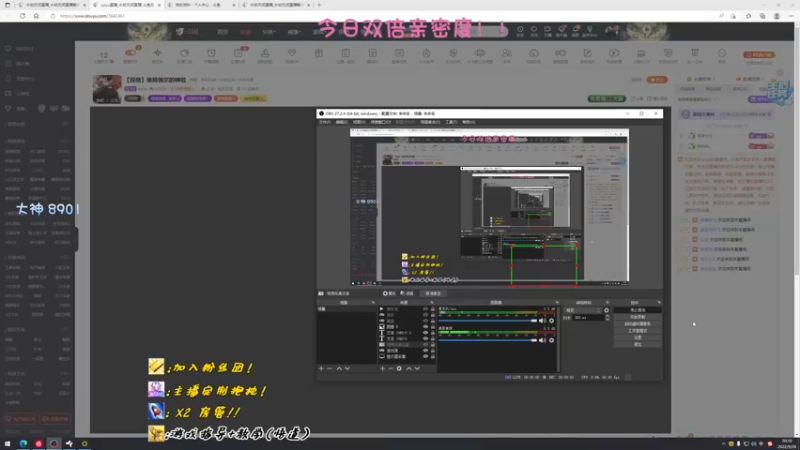
Task: Open OBS from Windows taskbar
Action: 54,444
